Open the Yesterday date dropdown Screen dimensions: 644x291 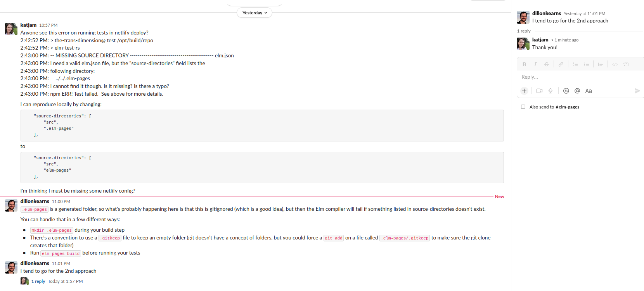coord(254,12)
